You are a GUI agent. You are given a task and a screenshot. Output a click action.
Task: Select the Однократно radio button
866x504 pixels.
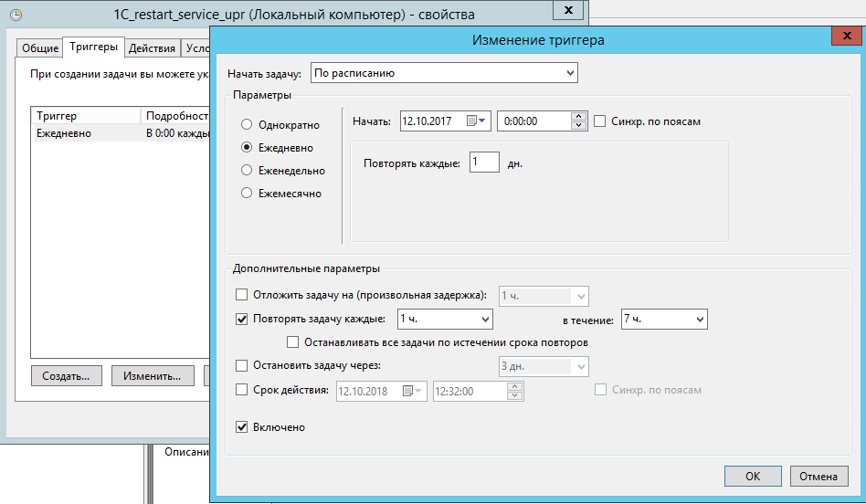(x=247, y=124)
